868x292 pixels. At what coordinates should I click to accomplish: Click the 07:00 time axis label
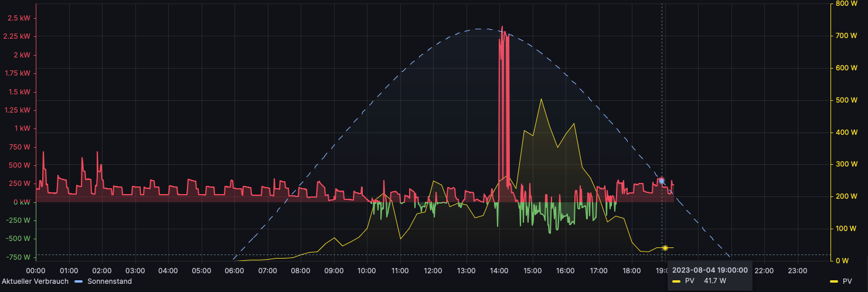[268, 271]
